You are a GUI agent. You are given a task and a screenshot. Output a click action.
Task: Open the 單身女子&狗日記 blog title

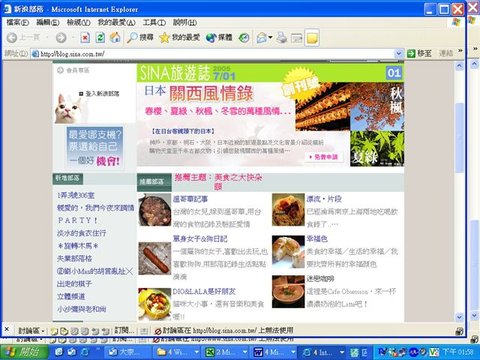200,239
